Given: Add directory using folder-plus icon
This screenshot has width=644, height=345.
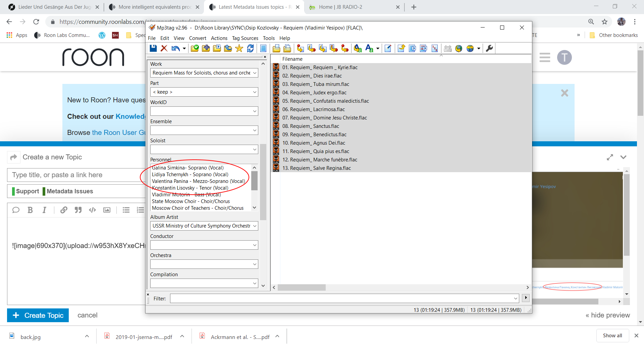Looking at the screenshot, I should tap(206, 48).
